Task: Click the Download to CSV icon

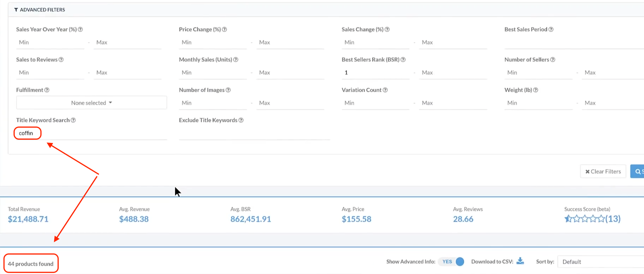Action: [x=520, y=261]
